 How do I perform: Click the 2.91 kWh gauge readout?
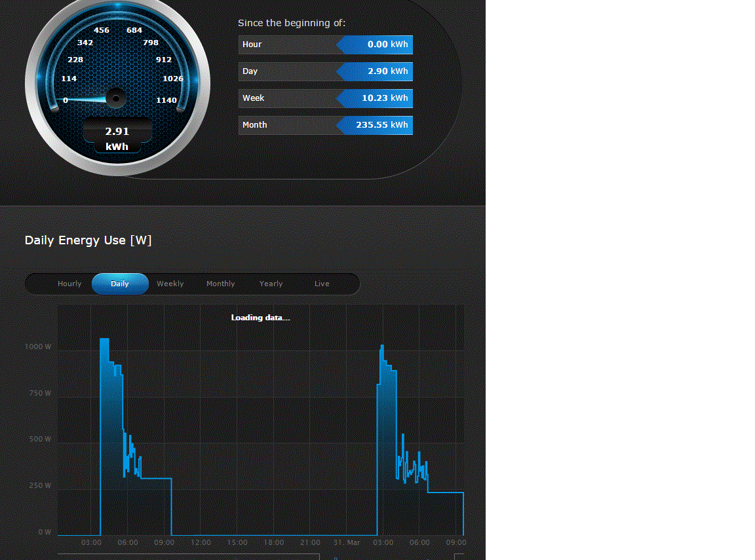117,139
